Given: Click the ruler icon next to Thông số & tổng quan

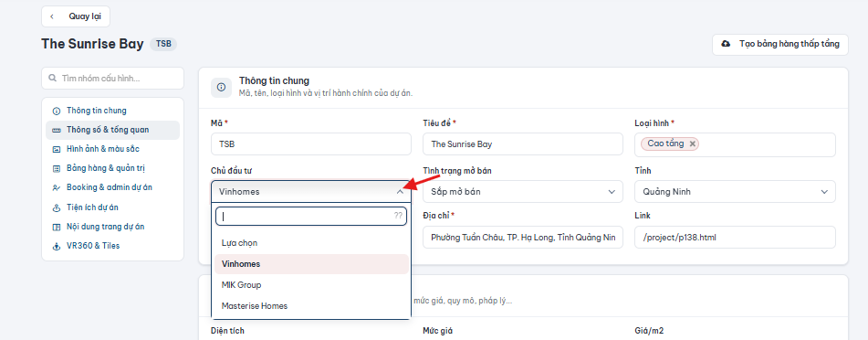Looking at the screenshot, I should click(56, 131).
